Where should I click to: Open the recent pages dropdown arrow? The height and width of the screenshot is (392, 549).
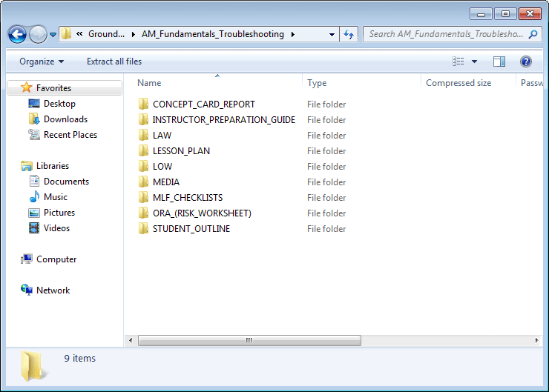[53, 35]
